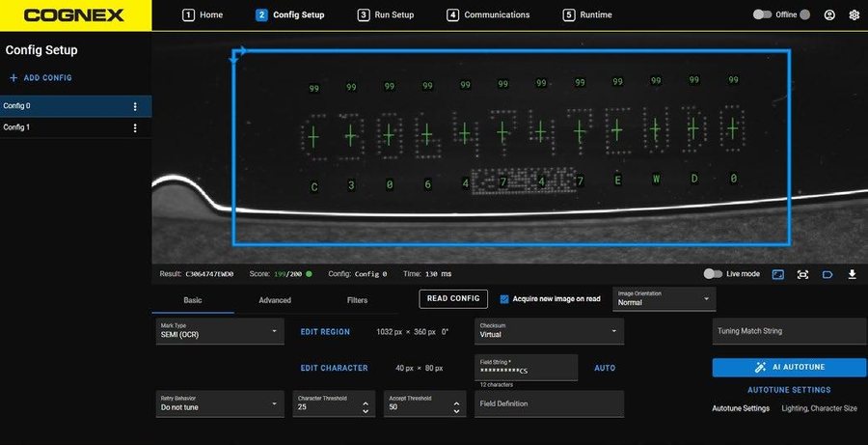Click EDIT CHARACTER
The image size is (868, 445).
point(334,368)
